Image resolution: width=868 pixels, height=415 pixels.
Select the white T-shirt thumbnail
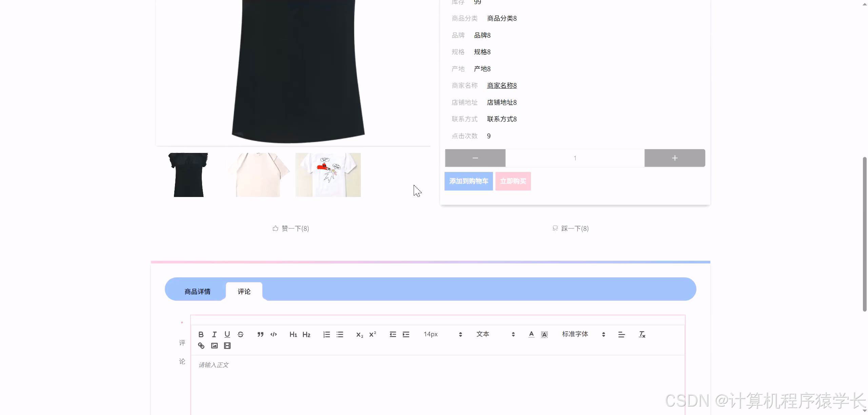point(328,174)
